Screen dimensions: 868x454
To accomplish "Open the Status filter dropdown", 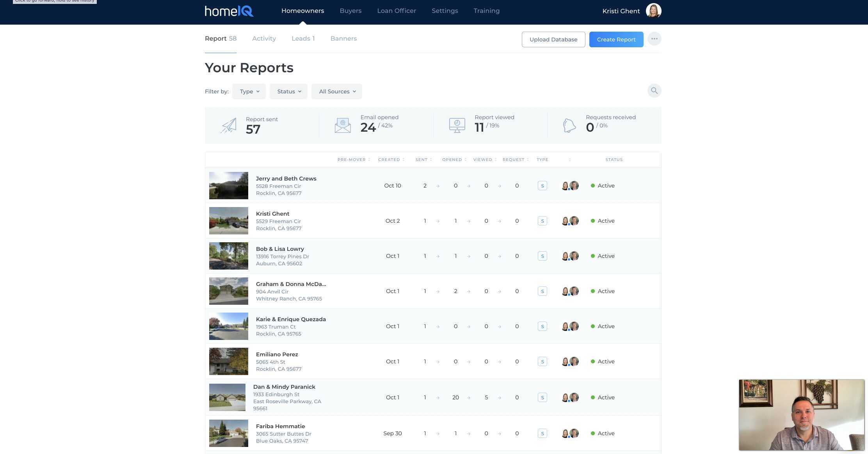I will 288,91.
